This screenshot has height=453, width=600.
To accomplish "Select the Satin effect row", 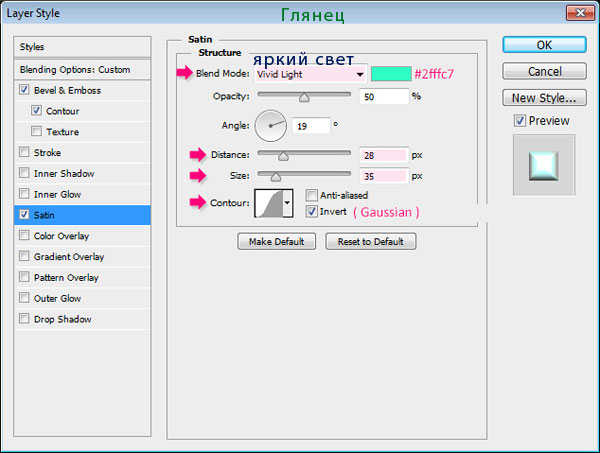I will coord(82,215).
